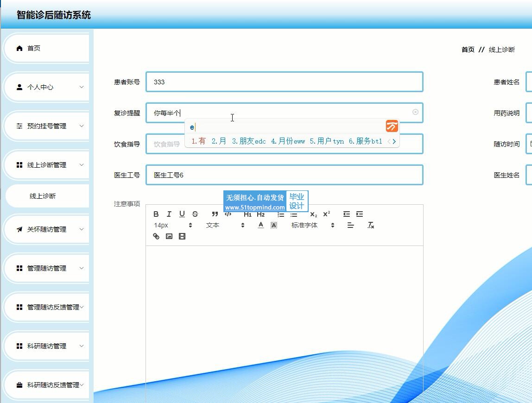Open the 首页 sidebar menu item
532x403 pixels.
click(46, 48)
